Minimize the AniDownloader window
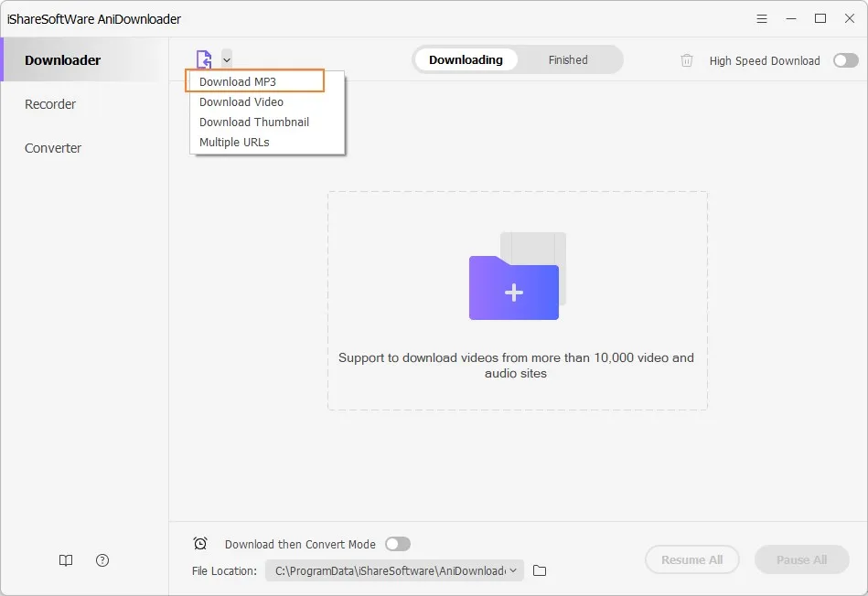The image size is (868, 596). [791, 19]
